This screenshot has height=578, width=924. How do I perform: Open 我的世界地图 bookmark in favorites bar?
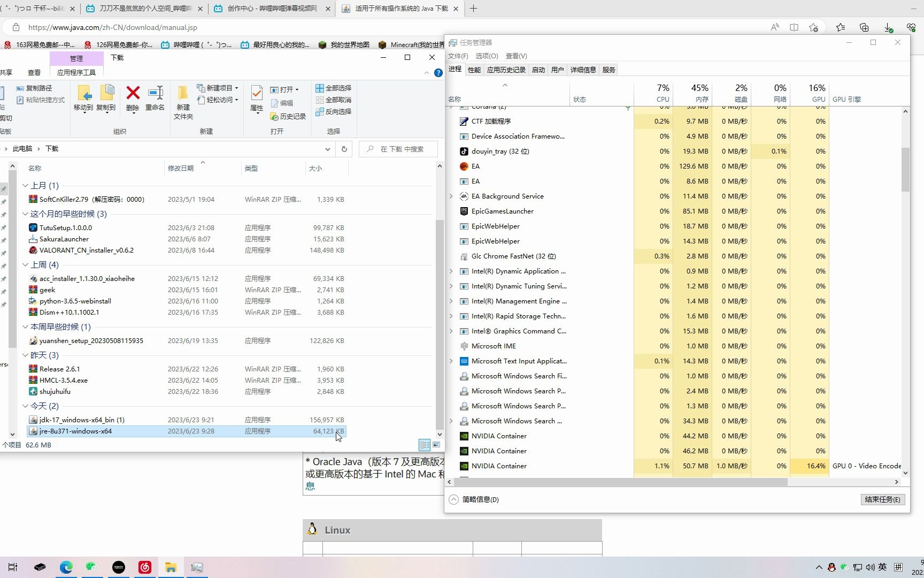344,45
